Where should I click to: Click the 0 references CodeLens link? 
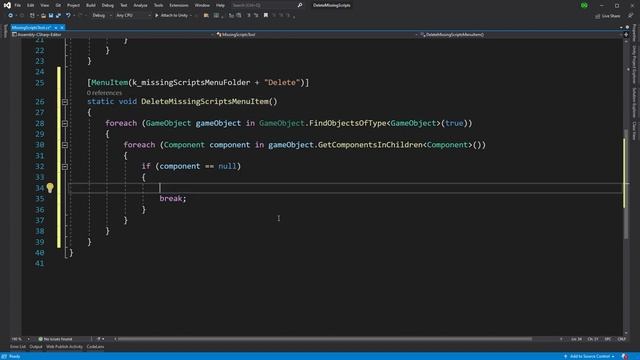pos(104,93)
